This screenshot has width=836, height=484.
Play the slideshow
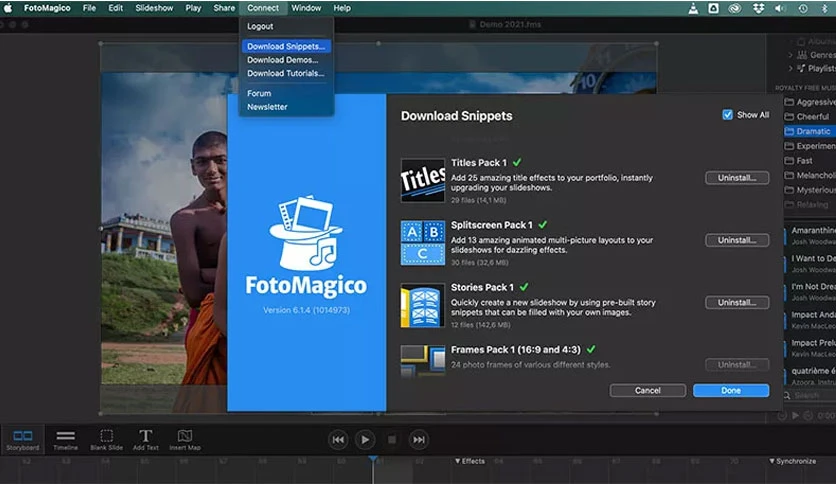[365, 440]
